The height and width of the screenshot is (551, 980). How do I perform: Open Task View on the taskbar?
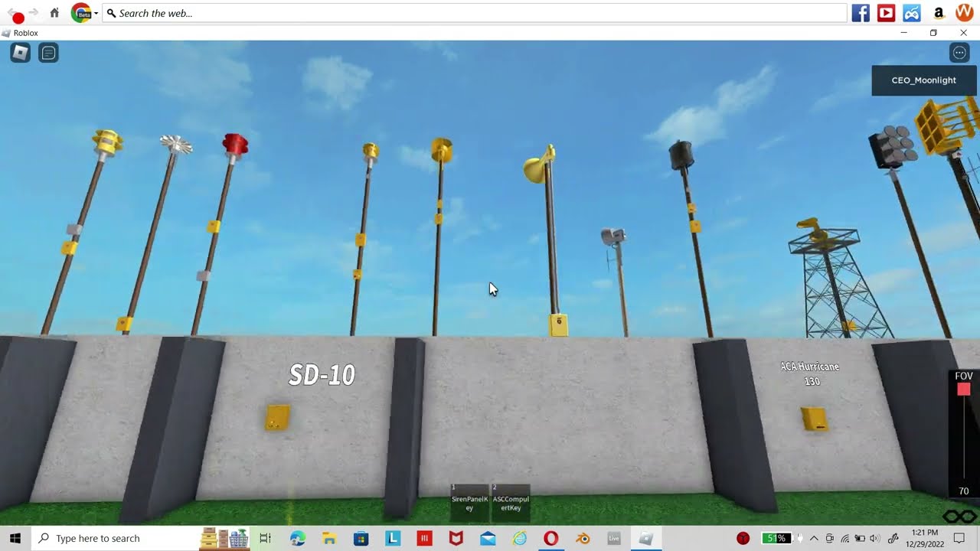pyautogui.click(x=265, y=538)
